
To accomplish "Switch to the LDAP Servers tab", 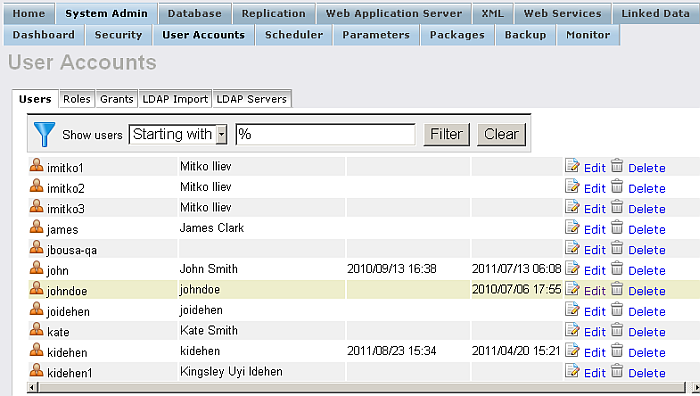I will click(252, 99).
